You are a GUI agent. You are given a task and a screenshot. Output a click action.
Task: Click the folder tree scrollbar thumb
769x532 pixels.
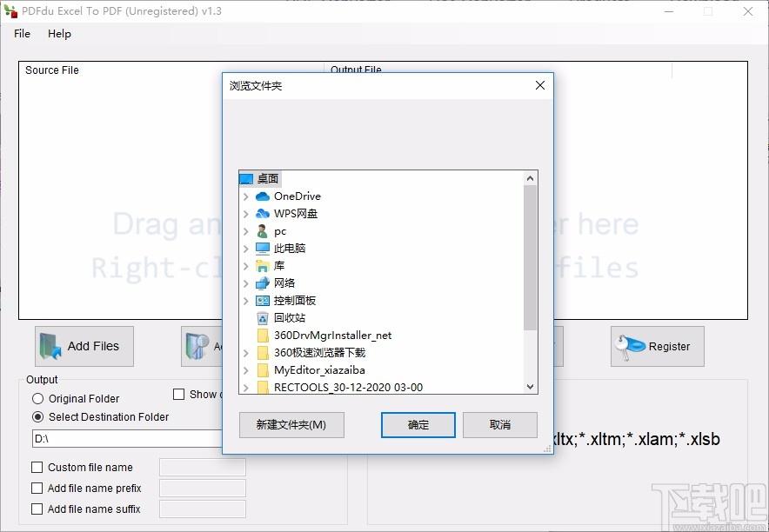click(530, 257)
